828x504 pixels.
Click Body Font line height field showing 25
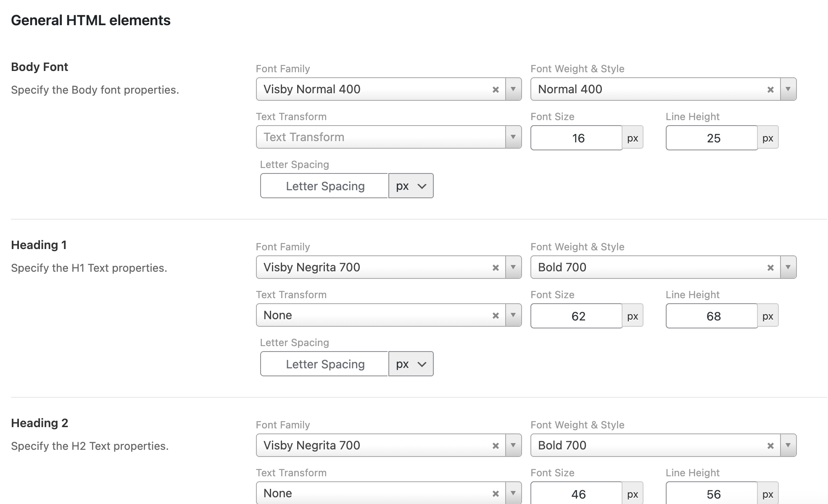712,138
